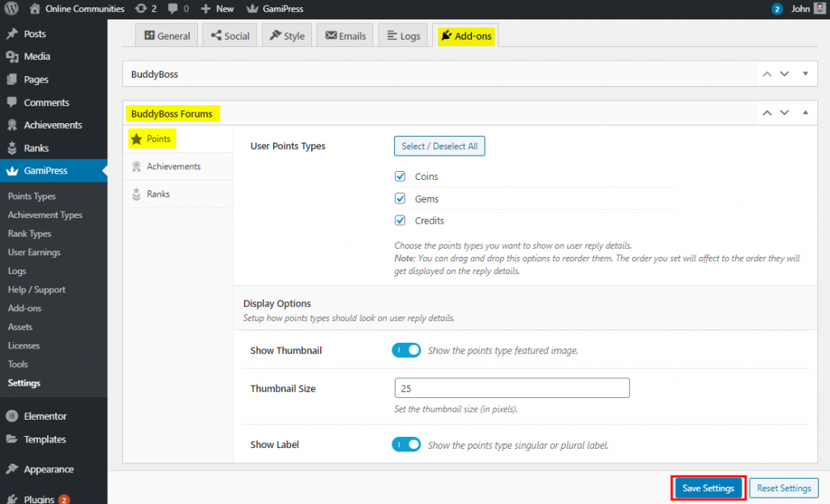Click the WordPress logo in admin bar
The width and height of the screenshot is (830, 504).
11,9
